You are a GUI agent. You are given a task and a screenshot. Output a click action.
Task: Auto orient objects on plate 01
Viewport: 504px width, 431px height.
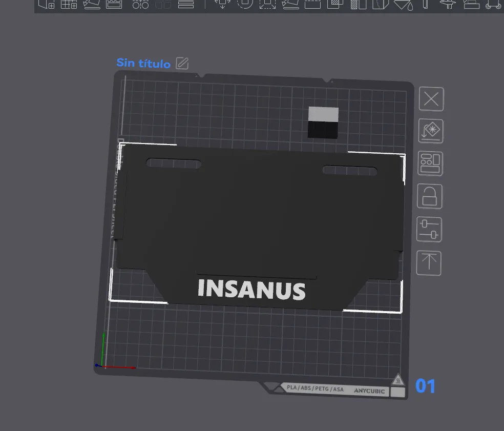point(431,131)
